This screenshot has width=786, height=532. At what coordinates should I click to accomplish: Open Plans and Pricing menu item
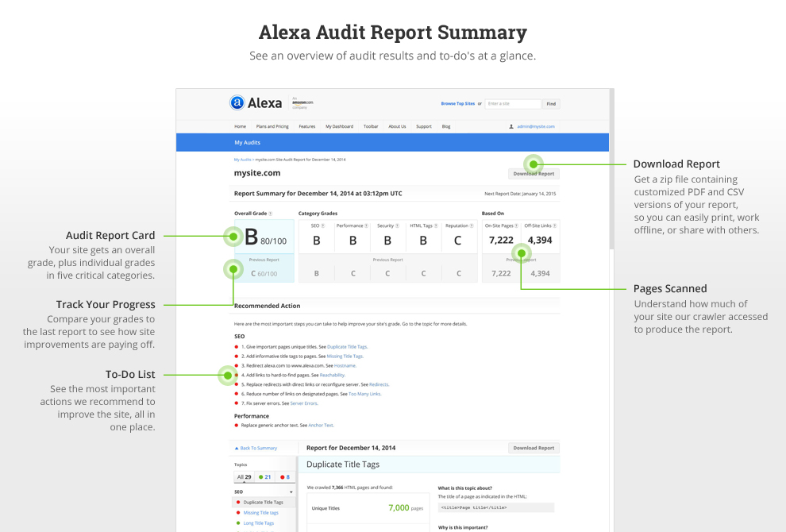(x=272, y=126)
